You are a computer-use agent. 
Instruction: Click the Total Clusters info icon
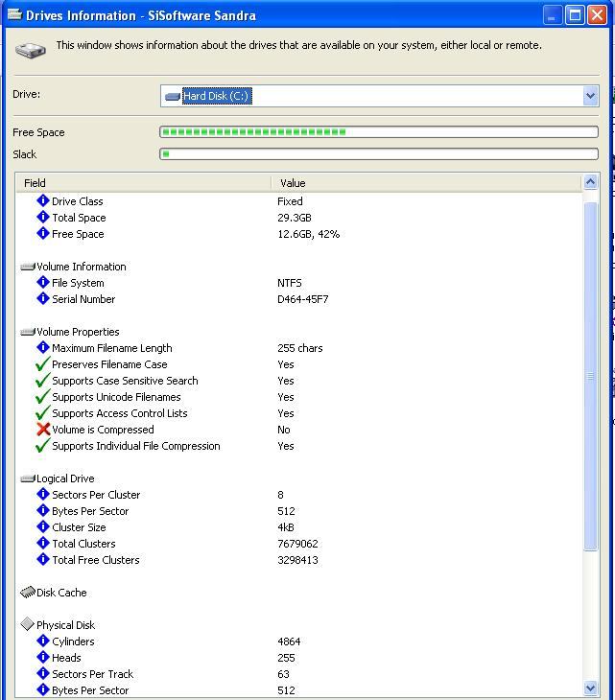click(43, 544)
